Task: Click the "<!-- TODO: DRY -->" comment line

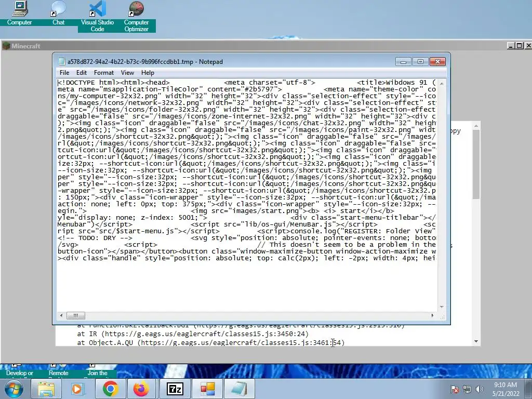Action: pyautogui.click(x=95, y=238)
